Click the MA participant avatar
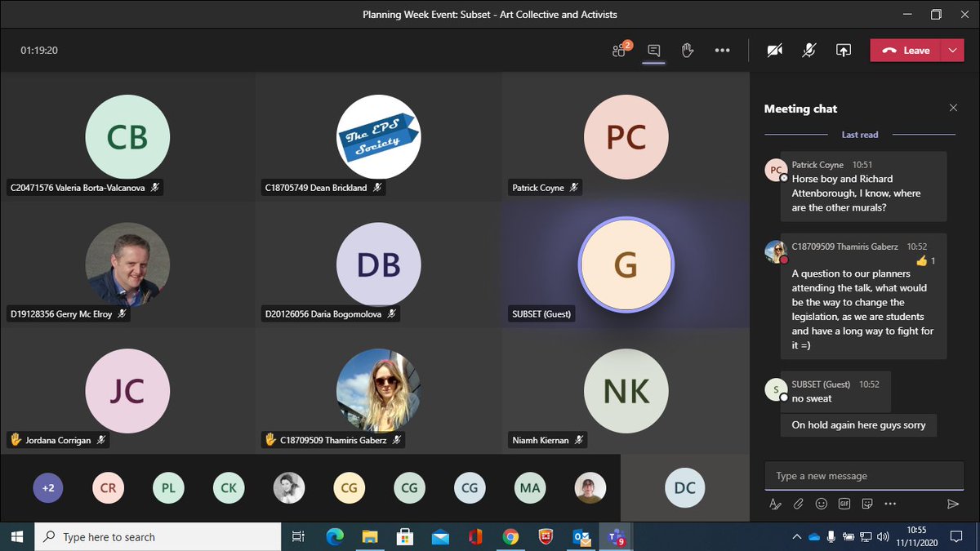The height and width of the screenshot is (551, 980). pyautogui.click(x=530, y=488)
